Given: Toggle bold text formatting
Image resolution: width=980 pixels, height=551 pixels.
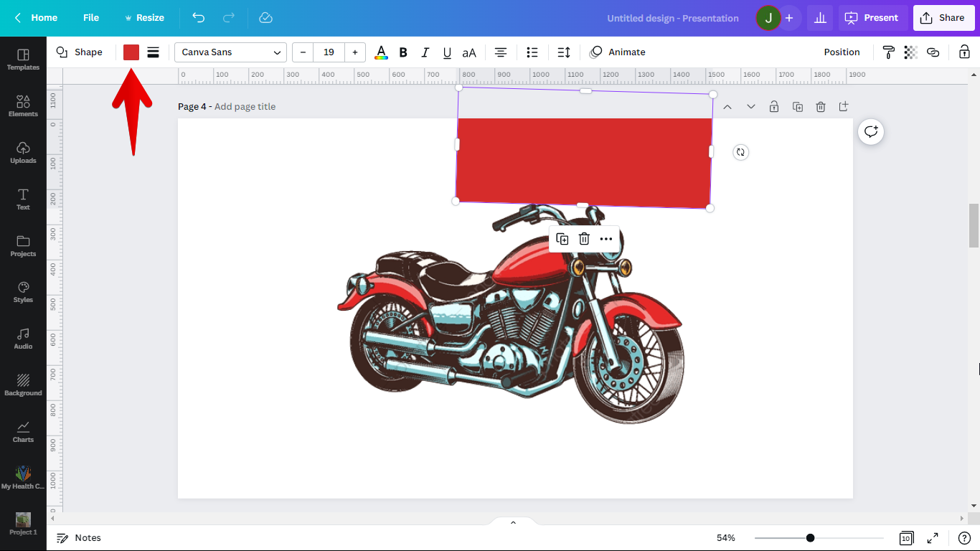Looking at the screenshot, I should tap(403, 52).
